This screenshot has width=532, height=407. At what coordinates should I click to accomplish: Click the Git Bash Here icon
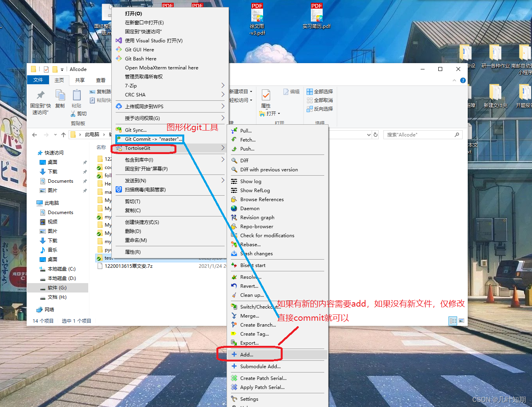(x=119, y=58)
